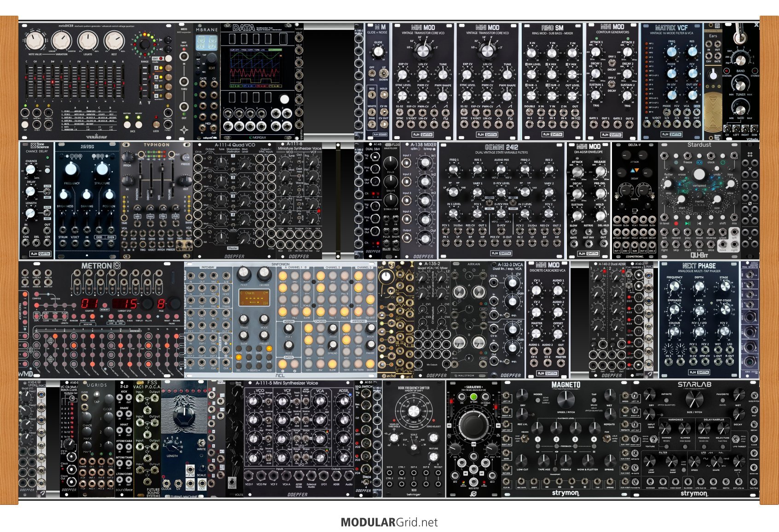Click the Sinfonion TRANS knob
779x532 pixels.
point(243,319)
